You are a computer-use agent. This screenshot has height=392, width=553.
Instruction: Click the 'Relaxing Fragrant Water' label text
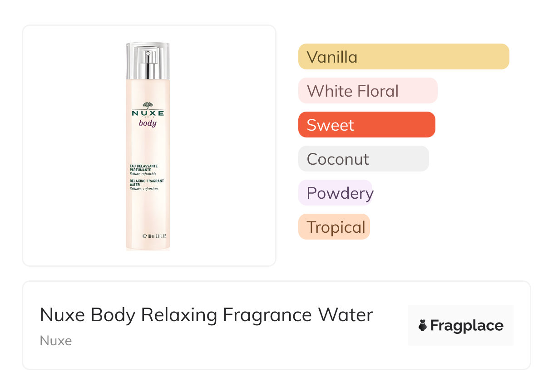pos(147,183)
